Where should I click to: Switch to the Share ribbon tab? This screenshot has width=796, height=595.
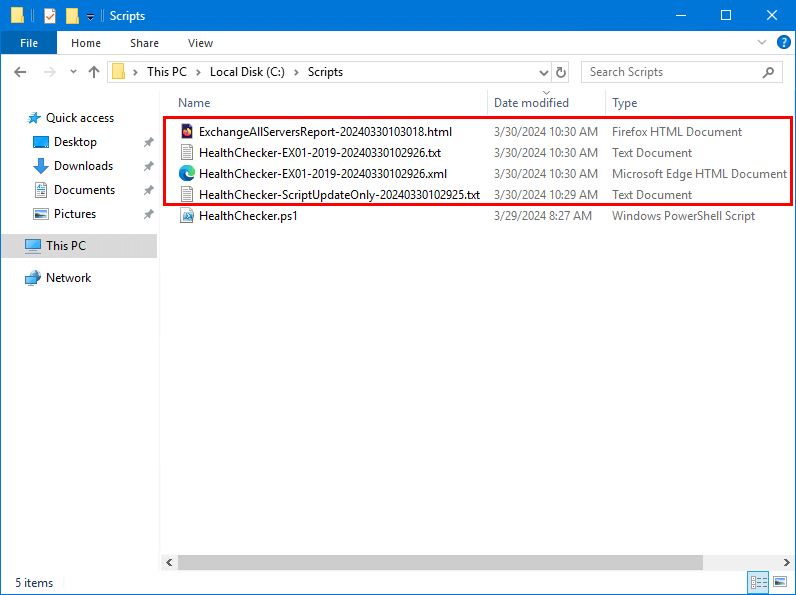tap(144, 43)
